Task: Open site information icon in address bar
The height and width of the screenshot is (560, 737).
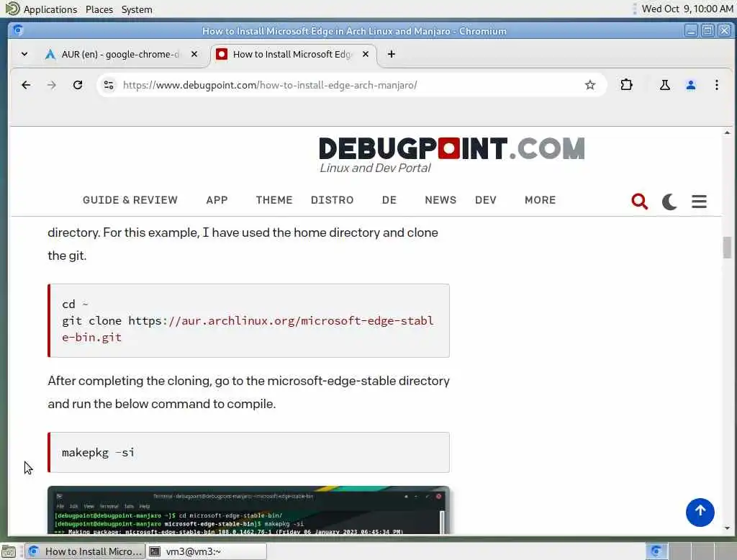Action: click(x=109, y=85)
